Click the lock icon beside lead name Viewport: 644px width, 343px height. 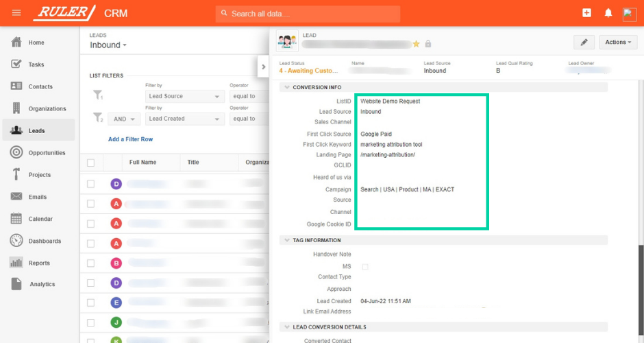pos(428,44)
